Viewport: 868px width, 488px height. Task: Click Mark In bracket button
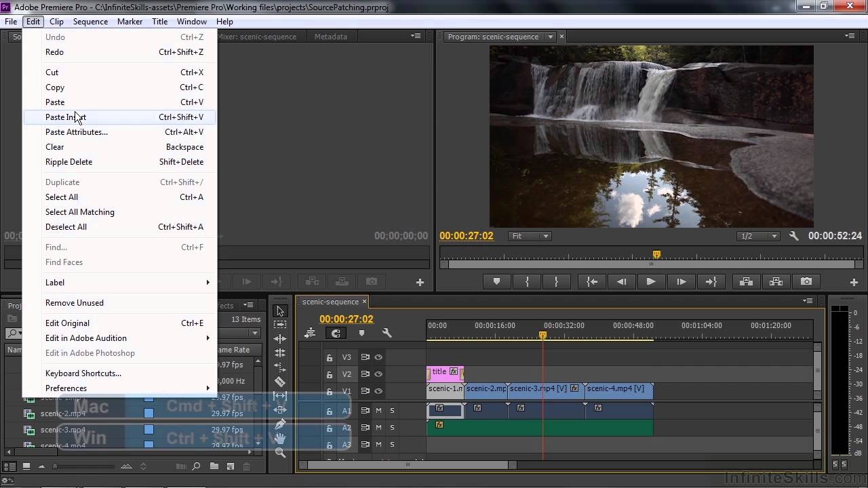pyautogui.click(x=526, y=282)
